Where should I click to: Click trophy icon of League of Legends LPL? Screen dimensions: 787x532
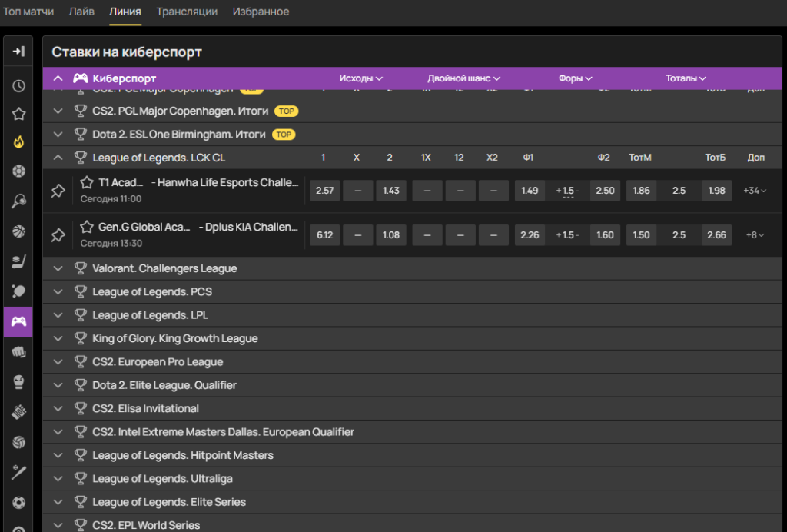point(80,315)
